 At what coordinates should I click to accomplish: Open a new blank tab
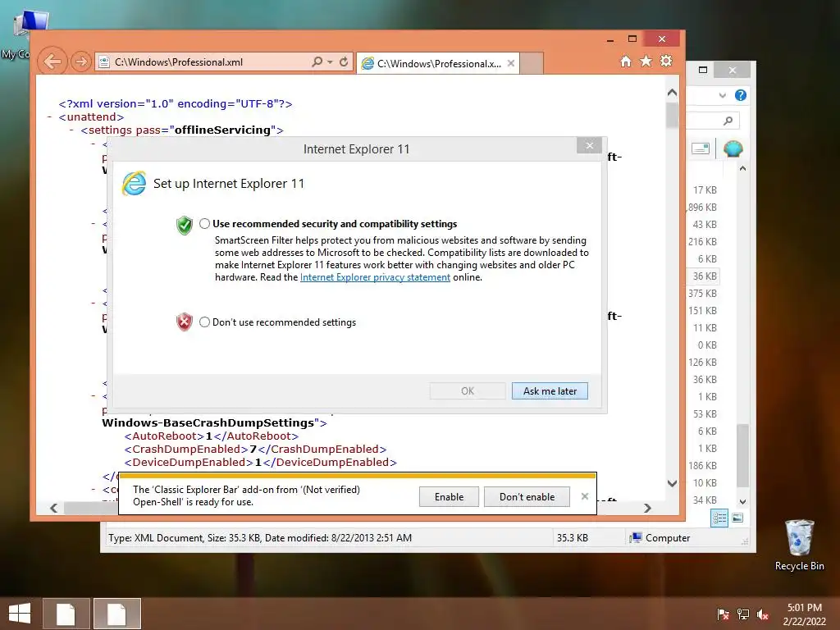click(532, 63)
